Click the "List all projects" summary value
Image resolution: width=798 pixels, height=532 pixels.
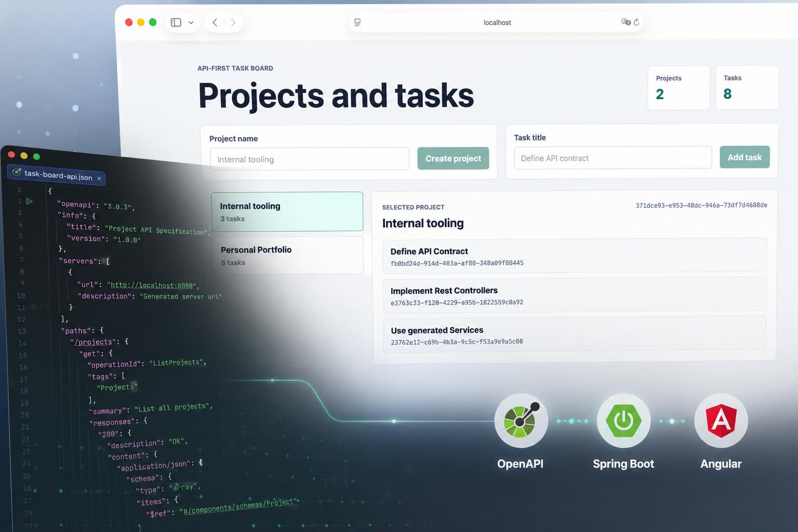point(172,407)
